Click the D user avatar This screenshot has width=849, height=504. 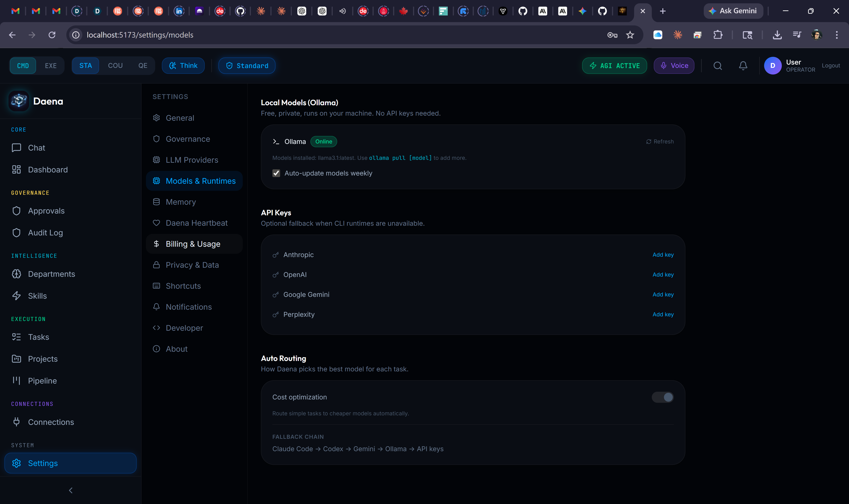(x=772, y=66)
